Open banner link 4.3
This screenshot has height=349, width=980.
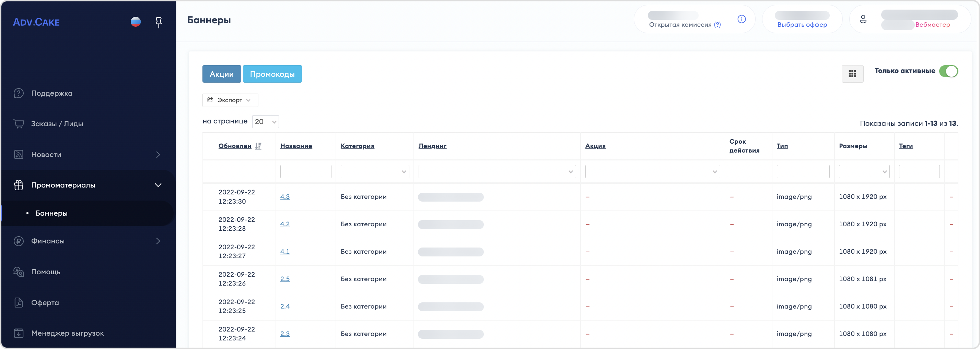click(285, 196)
